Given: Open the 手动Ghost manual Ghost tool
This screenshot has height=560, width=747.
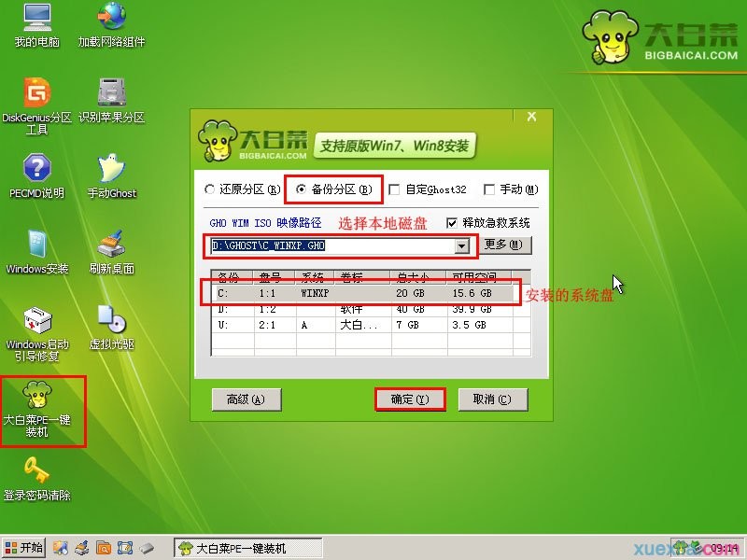Looking at the screenshot, I should pos(112,168).
